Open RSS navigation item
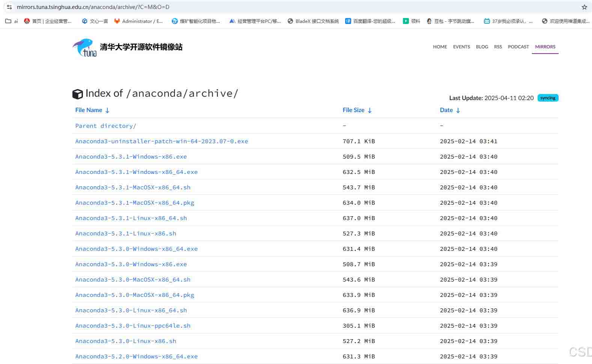This screenshot has width=592, height=364. (498, 47)
